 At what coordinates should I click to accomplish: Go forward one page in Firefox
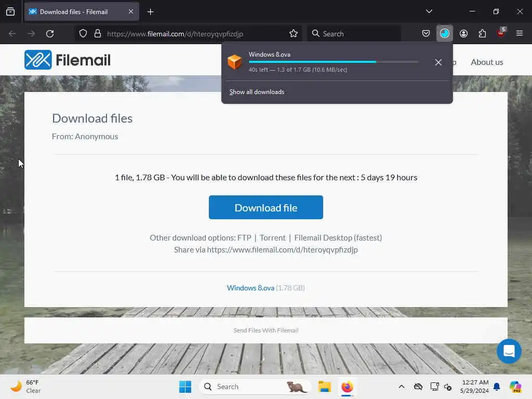[31, 34]
